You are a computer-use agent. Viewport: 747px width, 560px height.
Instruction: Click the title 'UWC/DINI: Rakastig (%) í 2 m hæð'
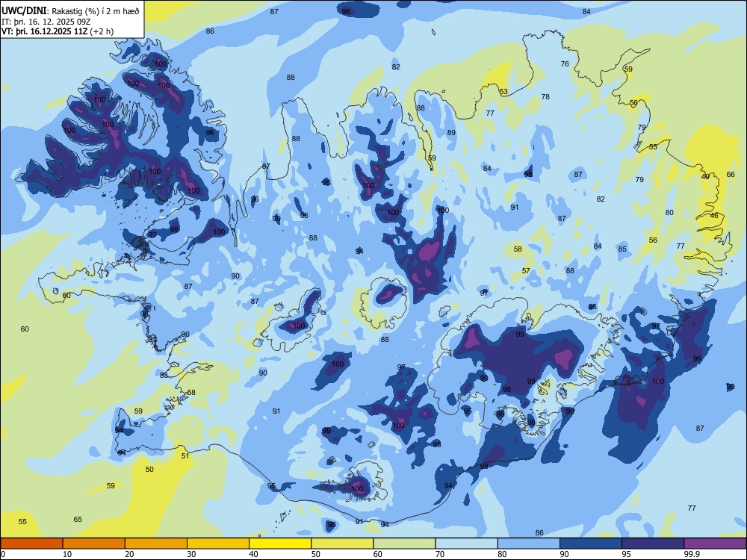(x=70, y=11)
